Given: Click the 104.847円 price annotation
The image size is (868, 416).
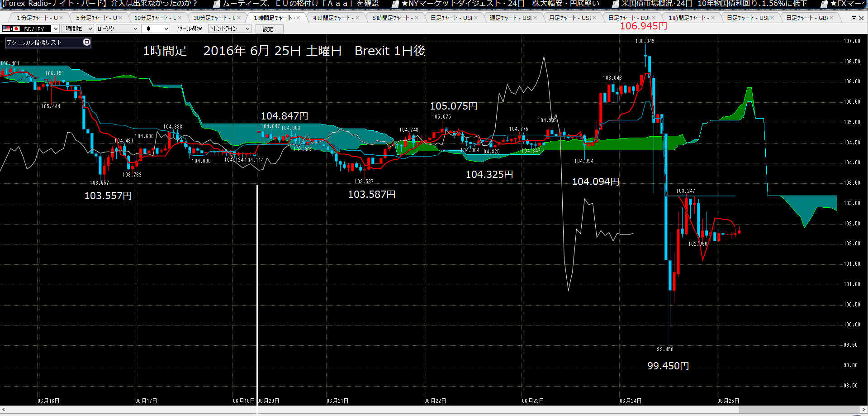Looking at the screenshot, I should [x=285, y=116].
